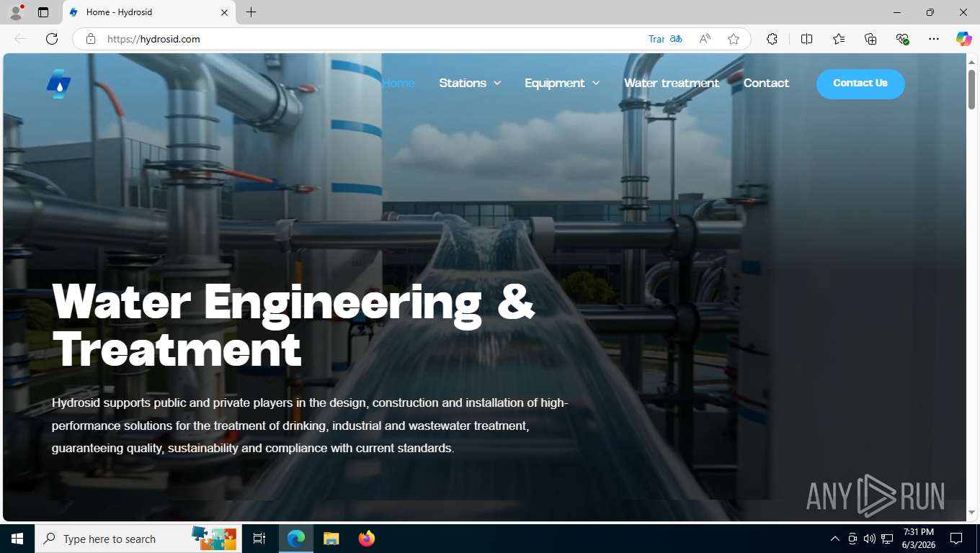The width and height of the screenshot is (980, 553).
Task: Start Read aloud from address bar
Action: click(705, 39)
